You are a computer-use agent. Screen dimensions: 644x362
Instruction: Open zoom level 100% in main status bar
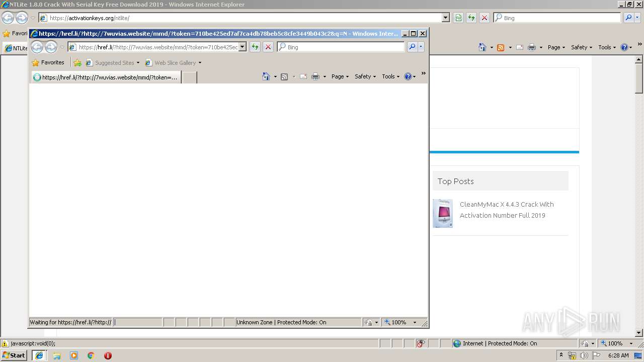pos(617,343)
